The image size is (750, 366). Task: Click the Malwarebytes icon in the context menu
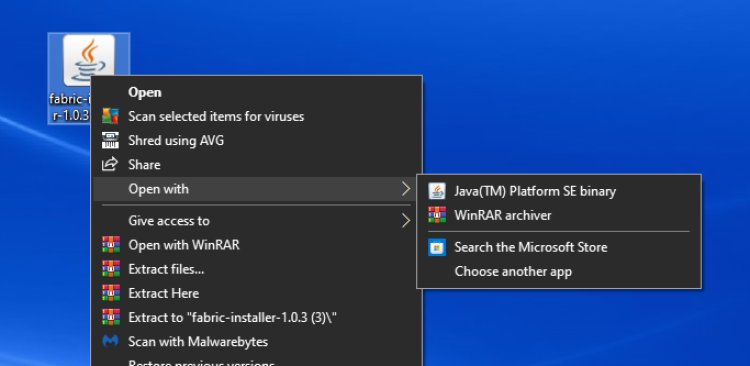110,341
